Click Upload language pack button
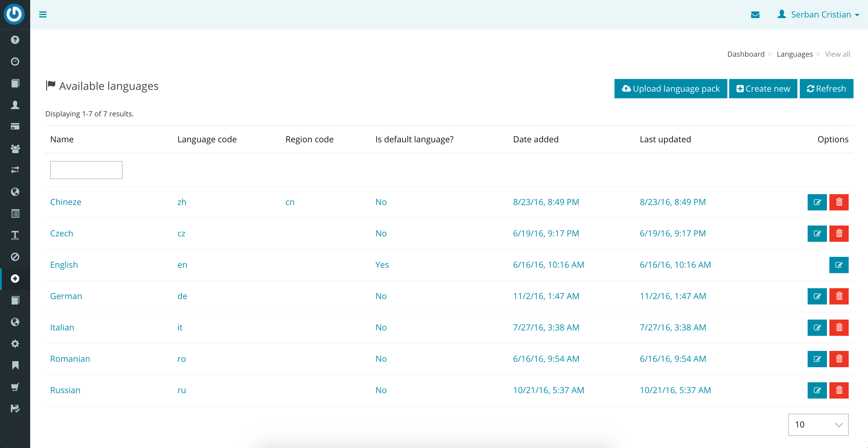Image resolution: width=868 pixels, height=448 pixels. click(670, 89)
